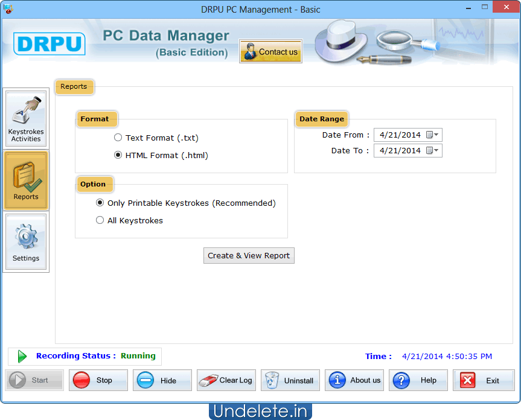Click Create & View Report button
521x420 pixels.
[249, 256]
